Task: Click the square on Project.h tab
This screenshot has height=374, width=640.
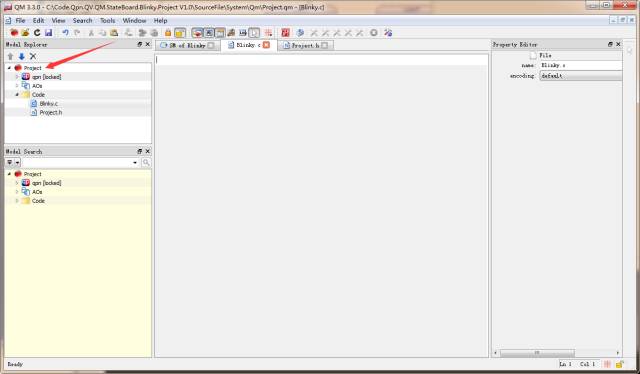Action: coord(324,45)
